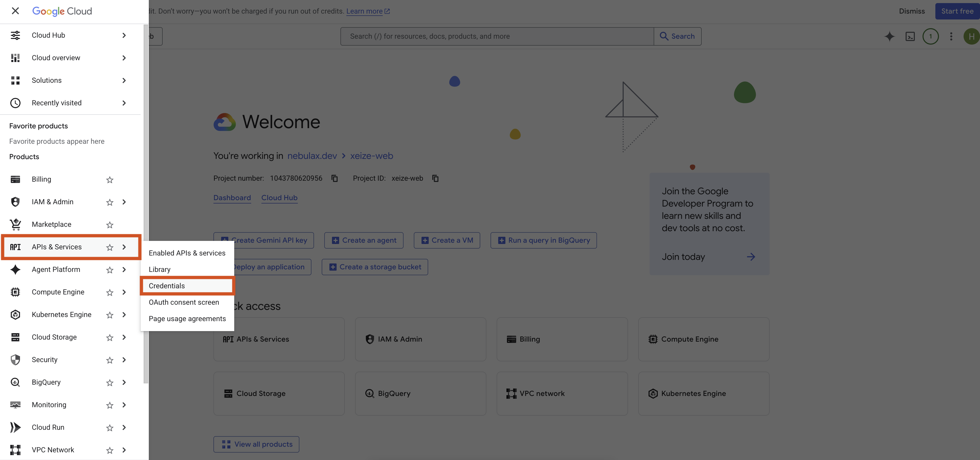This screenshot has height=460, width=980.
Task: Open the account avatar H
Action: [971, 36]
